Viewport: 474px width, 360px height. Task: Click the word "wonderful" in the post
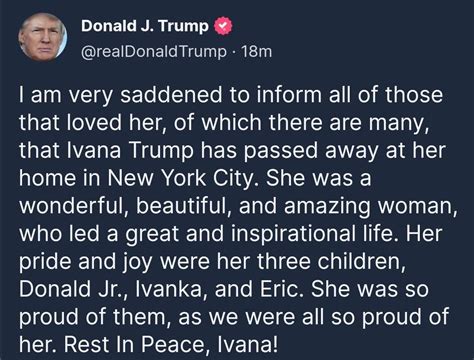[71, 206]
